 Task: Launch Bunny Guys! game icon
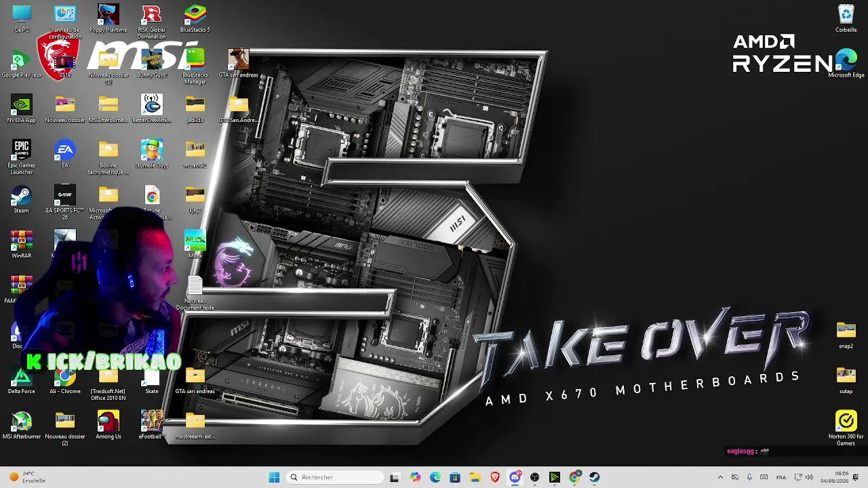point(152,64)
